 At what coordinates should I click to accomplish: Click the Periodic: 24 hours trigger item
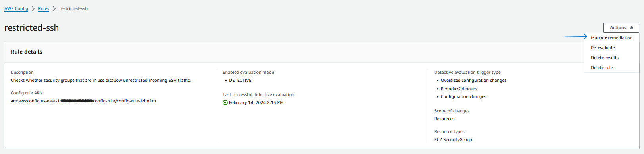(459, 89)
